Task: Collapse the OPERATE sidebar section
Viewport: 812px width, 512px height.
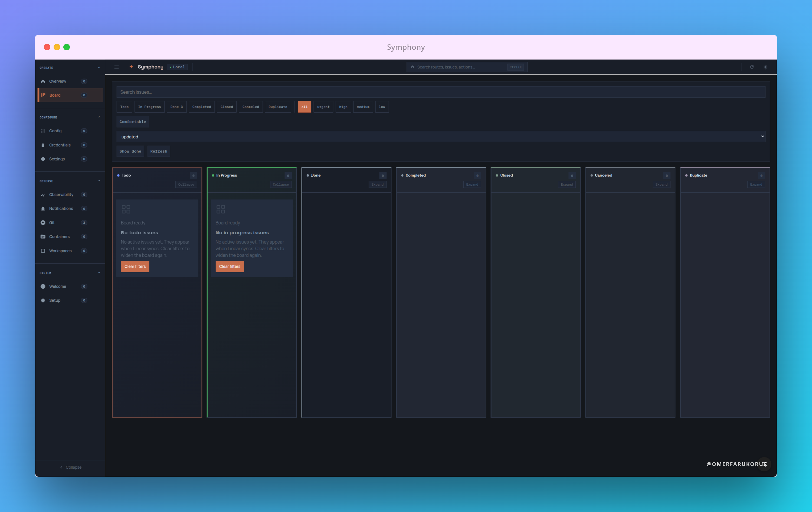Action: click(99, 67)
